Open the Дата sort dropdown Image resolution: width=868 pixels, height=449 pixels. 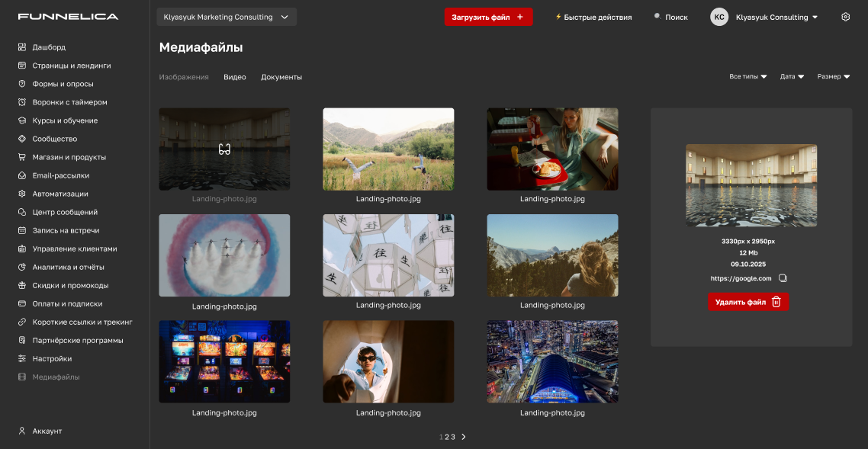792,77
